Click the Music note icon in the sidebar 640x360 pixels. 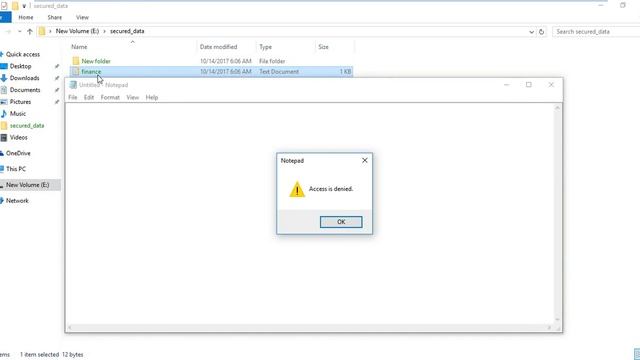[4, 113]
